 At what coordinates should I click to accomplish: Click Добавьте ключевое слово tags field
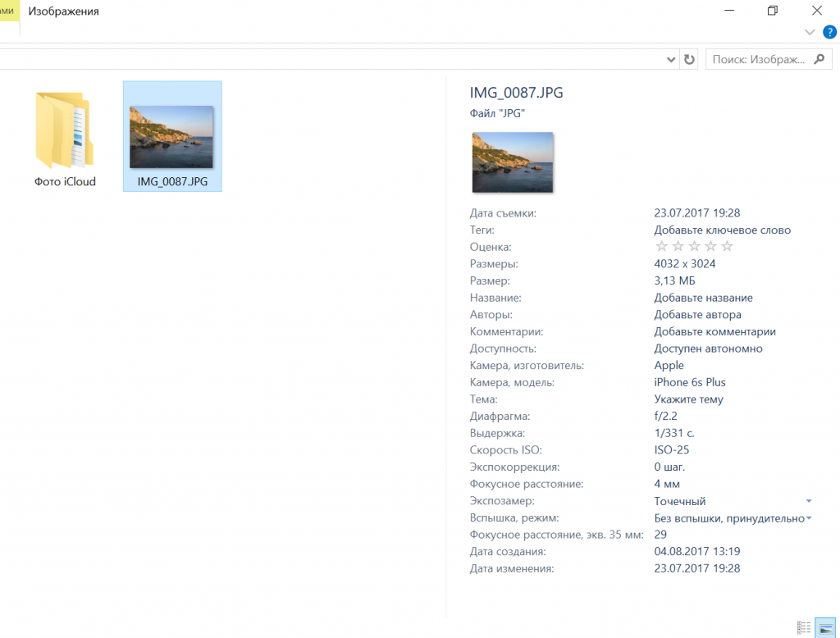point(722,230)
